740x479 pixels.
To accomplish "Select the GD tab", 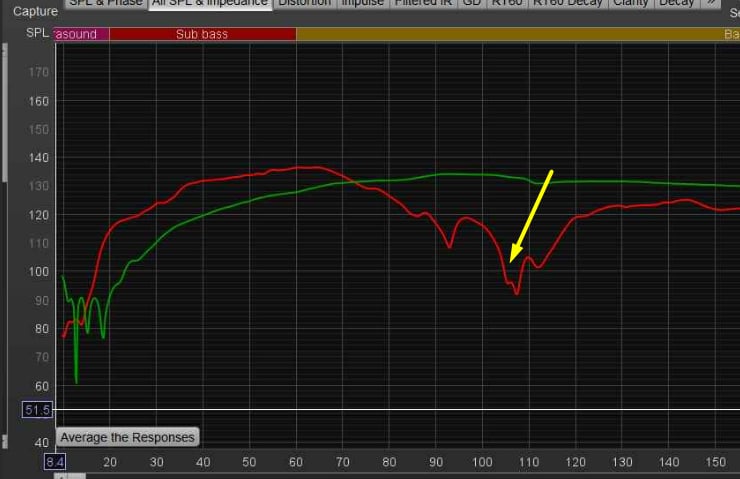I will point(472,3).
